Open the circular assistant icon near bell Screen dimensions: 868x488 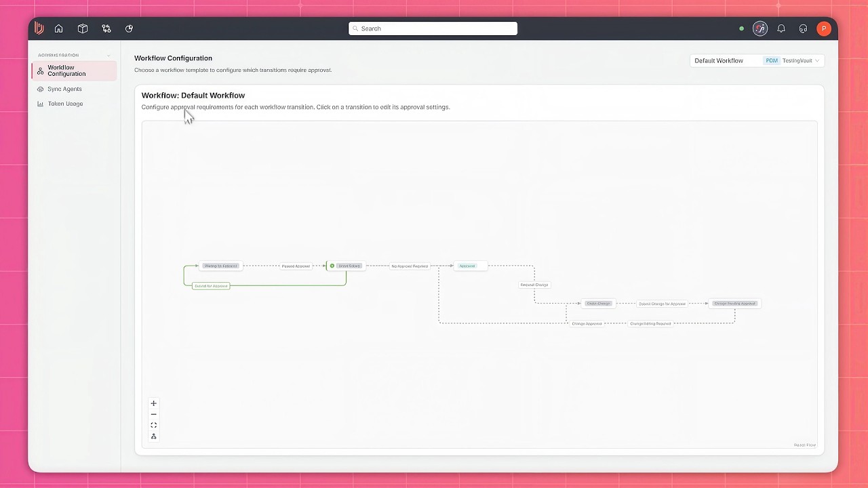click(760, 28)
